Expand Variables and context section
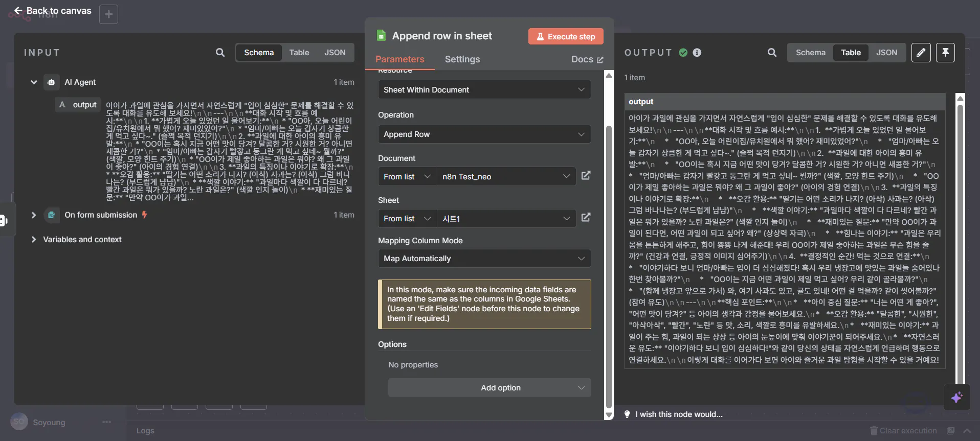980x441 pixels. (x=34, y=239)
